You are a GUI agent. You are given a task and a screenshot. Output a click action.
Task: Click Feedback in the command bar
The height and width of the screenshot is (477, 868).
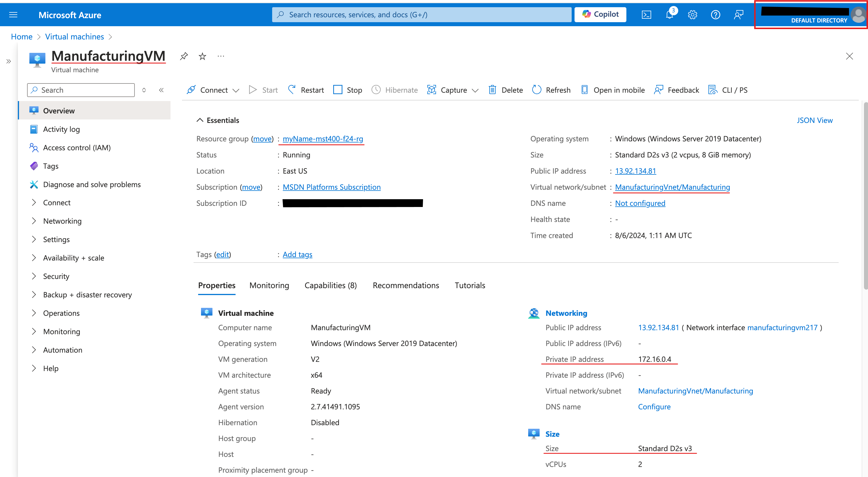[676, 90]
